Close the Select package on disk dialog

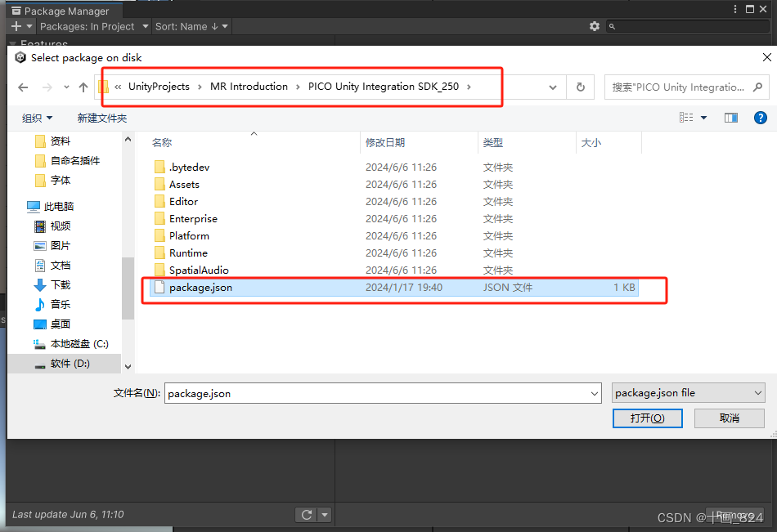(x=766, y=57)
